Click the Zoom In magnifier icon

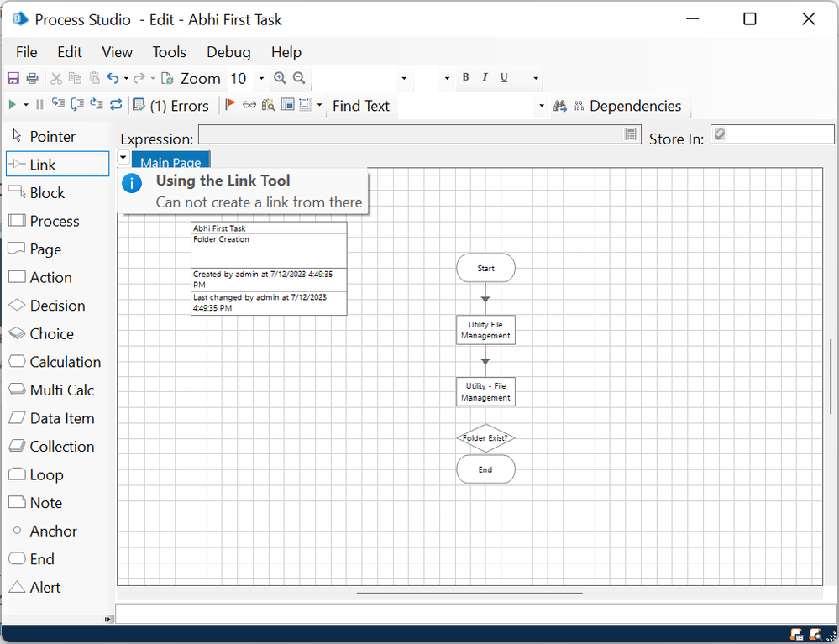click(x=280, y=78)
